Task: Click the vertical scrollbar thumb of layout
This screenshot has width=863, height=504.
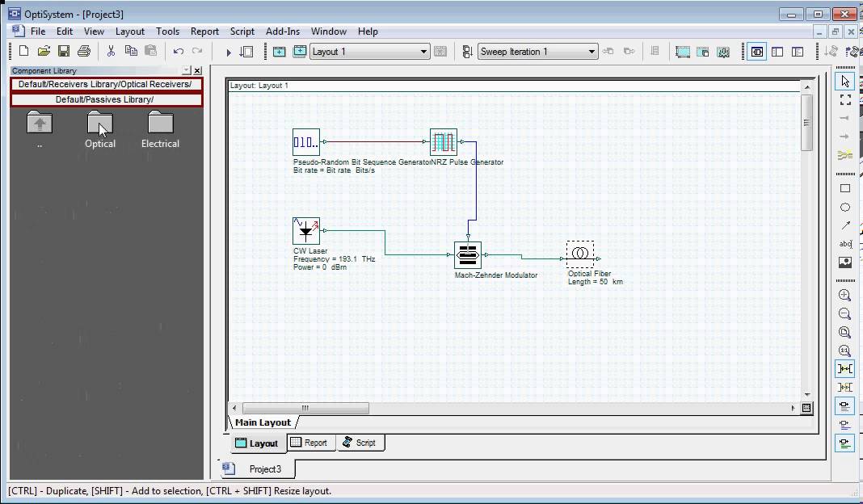Action: [807, 122]
